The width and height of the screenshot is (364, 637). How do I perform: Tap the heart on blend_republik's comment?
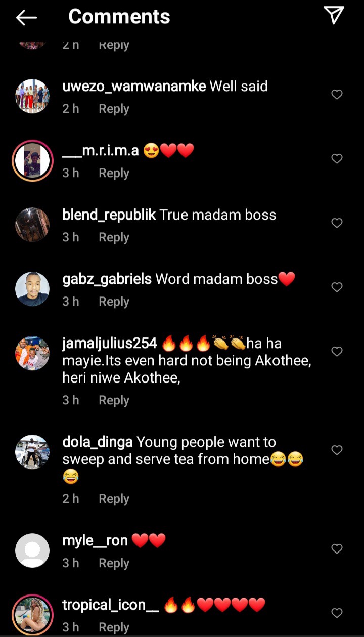(x=337, y=223)
